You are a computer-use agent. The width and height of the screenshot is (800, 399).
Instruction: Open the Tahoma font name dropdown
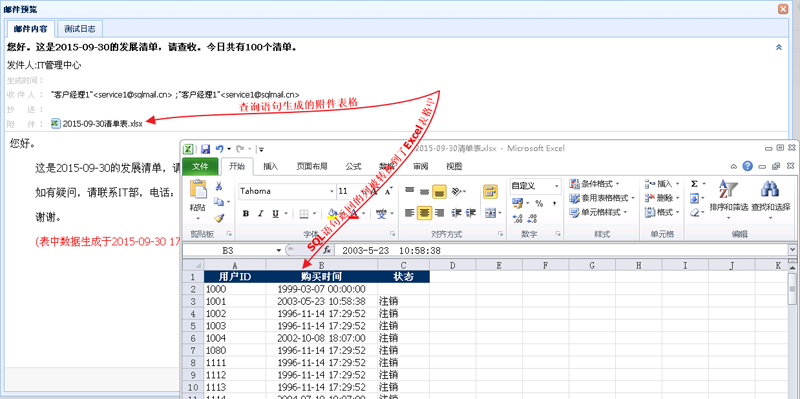pos(332,191)
